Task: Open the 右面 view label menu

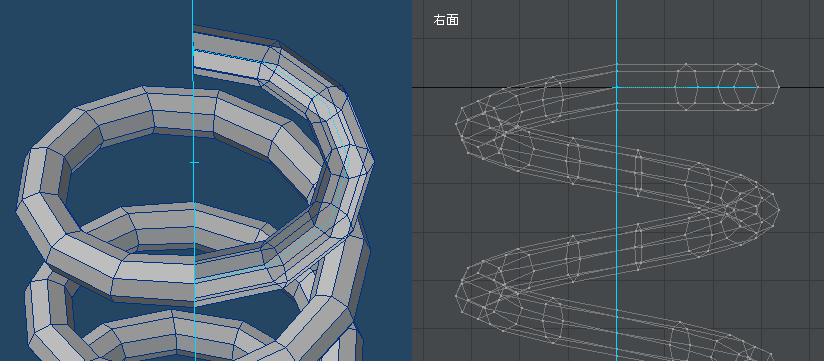Action: coord(446,20)
